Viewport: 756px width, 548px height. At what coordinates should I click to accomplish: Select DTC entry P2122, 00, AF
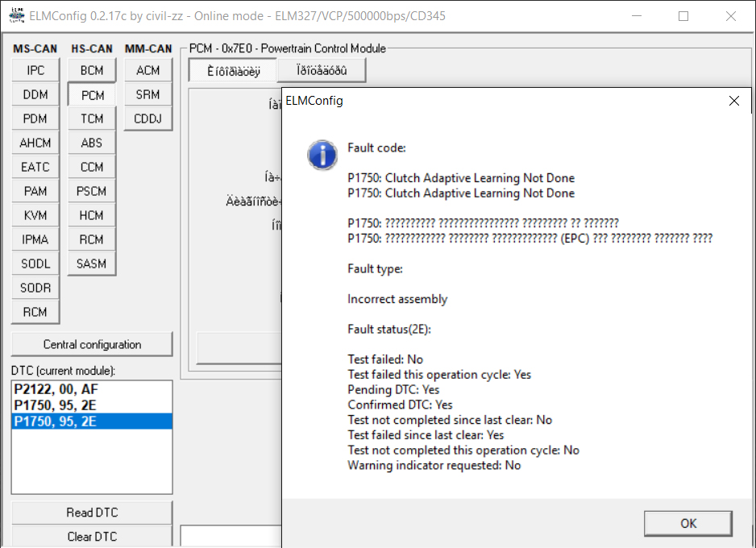click(56, 389)
